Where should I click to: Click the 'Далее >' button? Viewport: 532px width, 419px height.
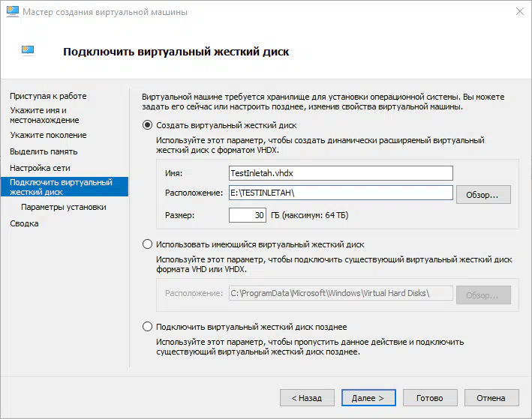pyautogui.click(x=368, y=398)
